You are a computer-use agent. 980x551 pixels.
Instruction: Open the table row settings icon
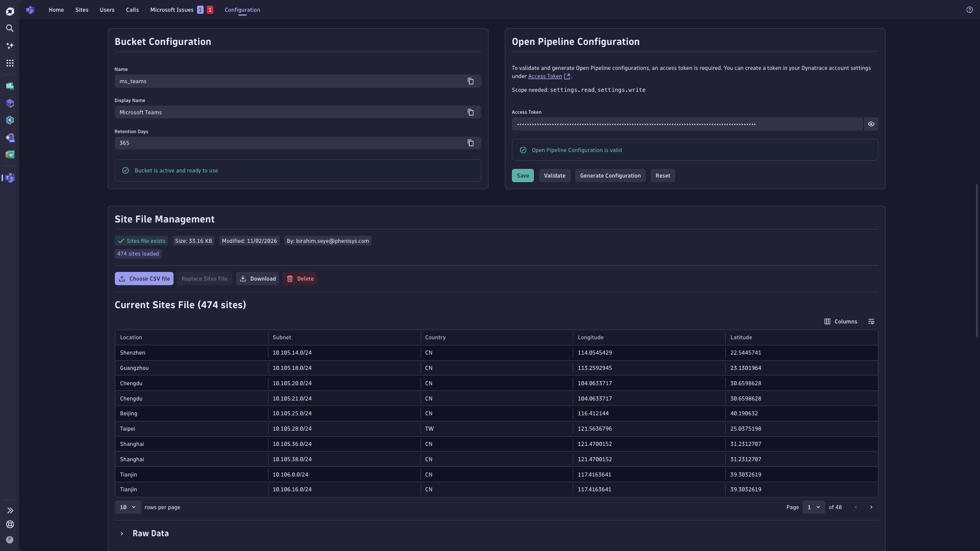(871, 321)
